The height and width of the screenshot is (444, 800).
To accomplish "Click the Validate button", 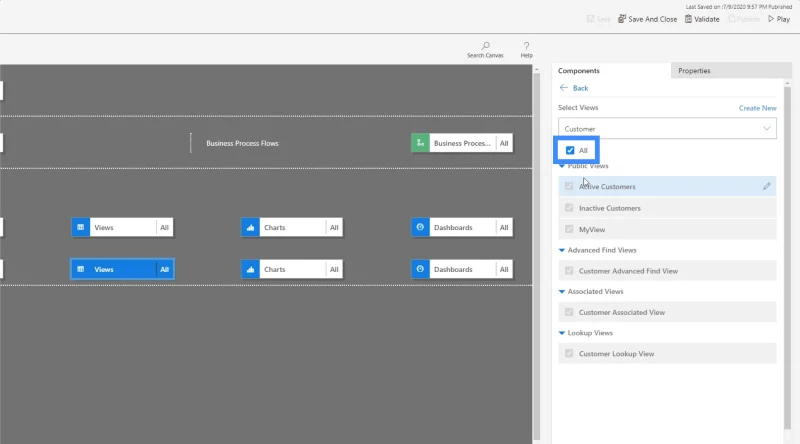I will pyautogui.click(x=702, y=19).
